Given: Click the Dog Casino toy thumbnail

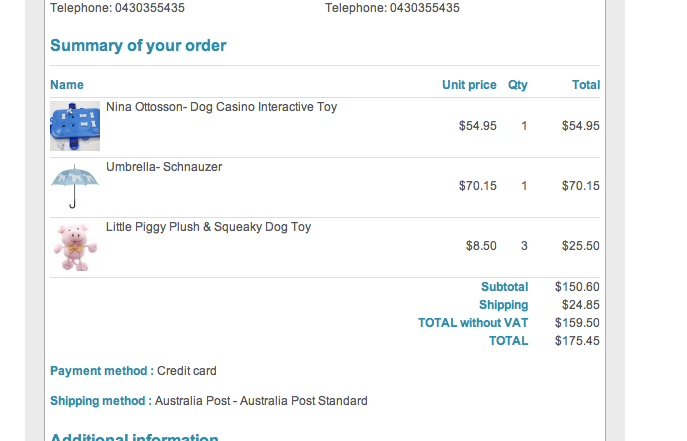Looking at the screenshot, I should coord(75,126).
